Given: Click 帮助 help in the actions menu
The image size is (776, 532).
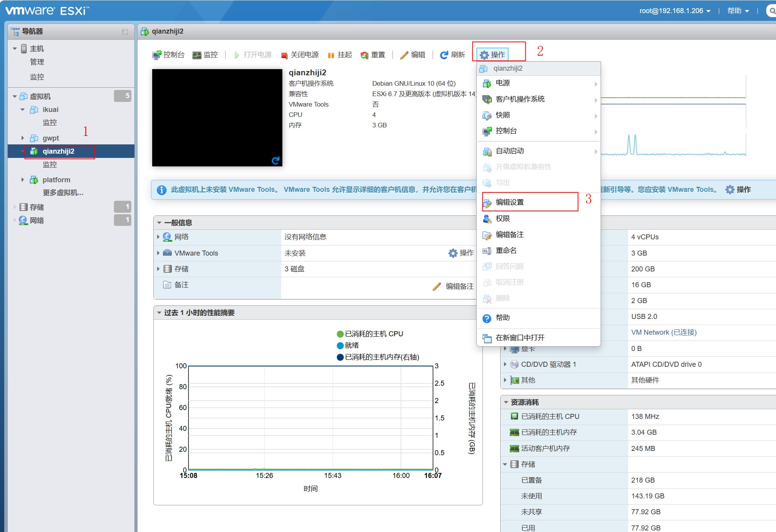Looking at the screenshot, I should tap(538, 318).
